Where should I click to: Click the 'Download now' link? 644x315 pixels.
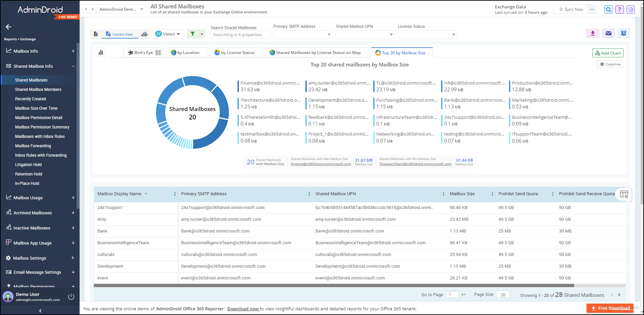(x=243, y=309)
